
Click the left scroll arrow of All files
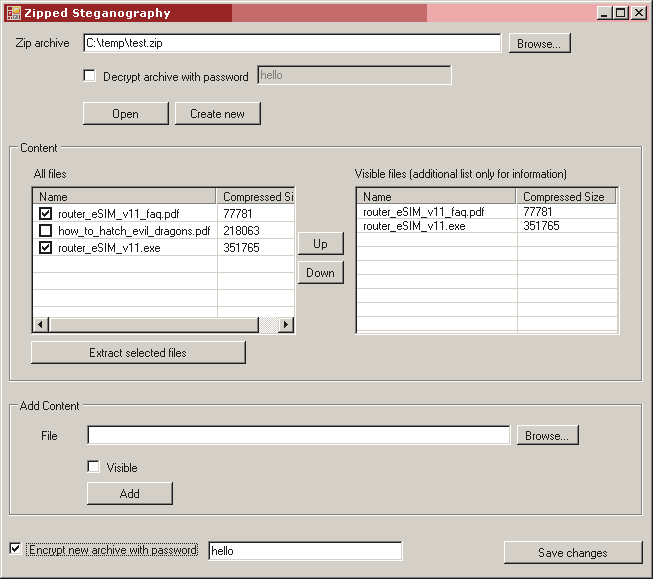tap(40, 324)
